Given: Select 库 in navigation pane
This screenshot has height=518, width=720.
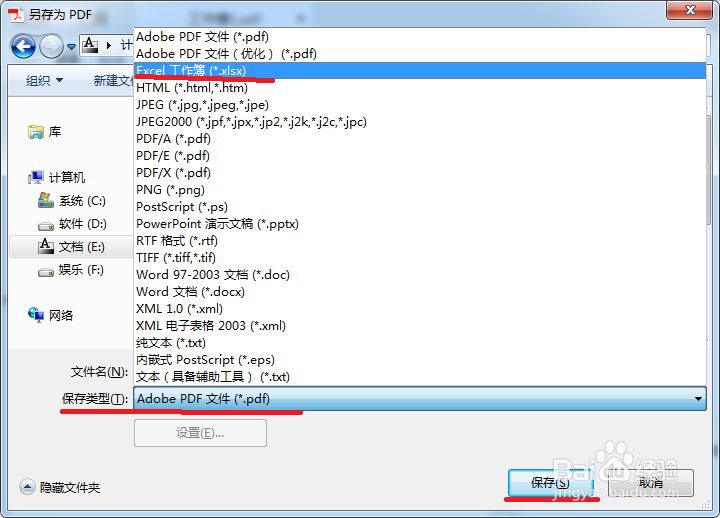Looking at the screenshot, I should coord(55,132).
